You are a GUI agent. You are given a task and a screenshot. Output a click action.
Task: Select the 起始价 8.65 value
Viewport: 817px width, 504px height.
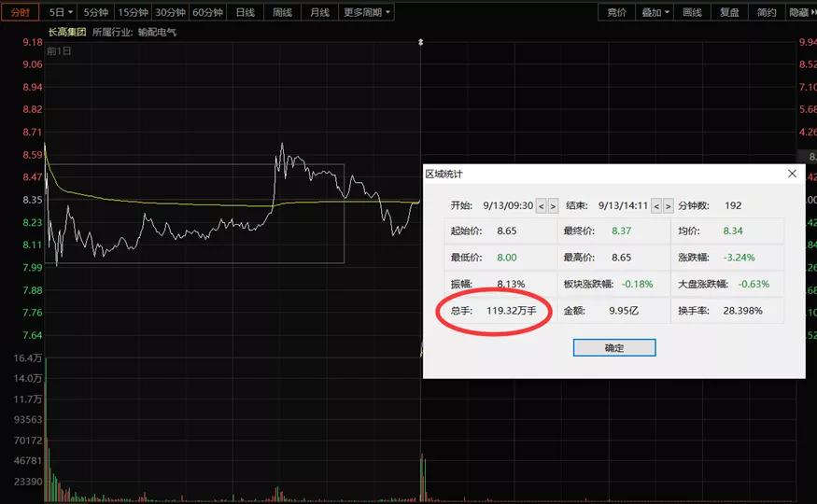(506, 231)
